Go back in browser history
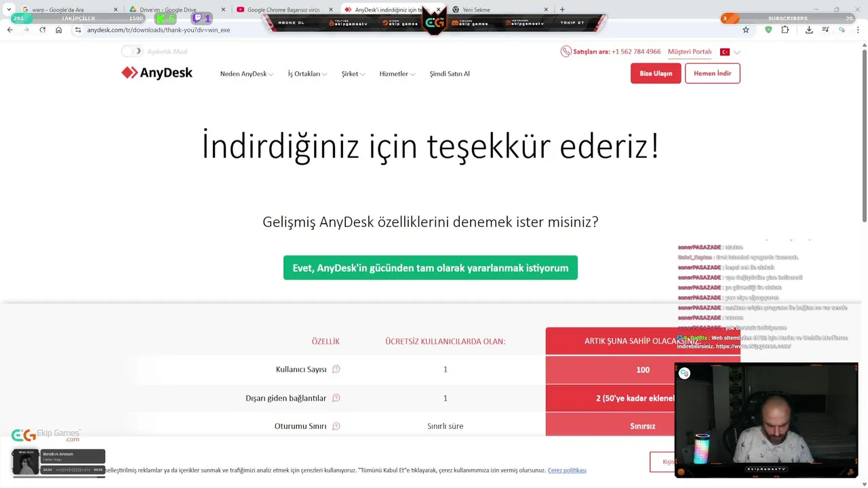 click(9, 30)
